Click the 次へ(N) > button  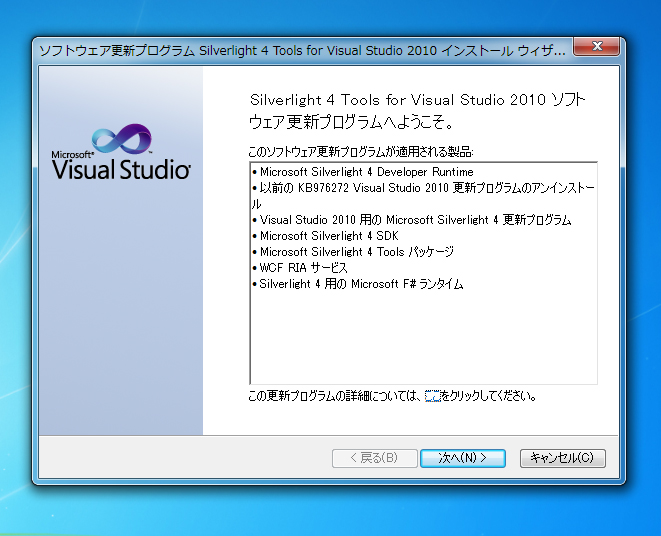463,458
